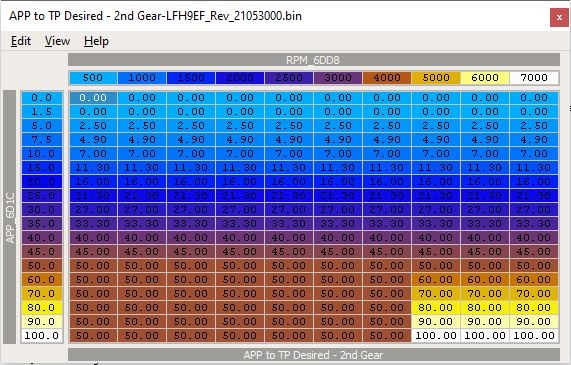Select the 5000 RPM column header
The width and height of the screenshot is (571, 365).
coord(436,78)
